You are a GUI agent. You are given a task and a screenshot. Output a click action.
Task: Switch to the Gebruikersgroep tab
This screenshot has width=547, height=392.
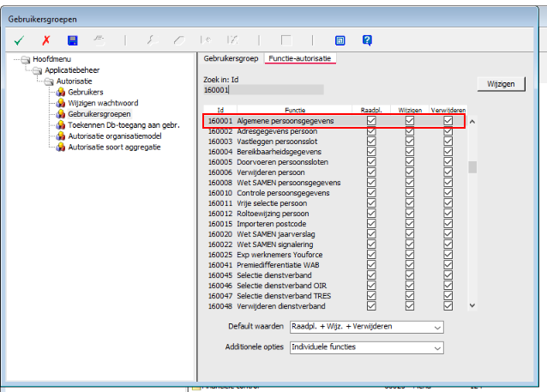click(231, 58)
